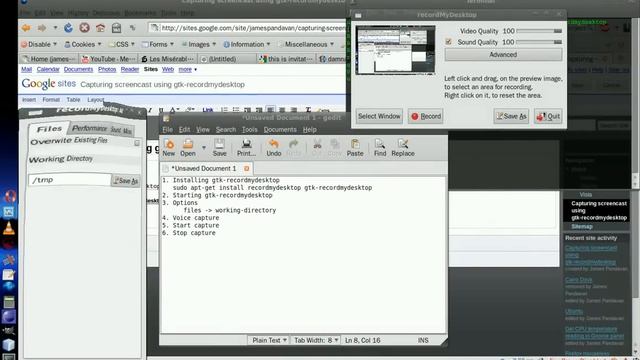640x360 pixels.
Task: Click the Record button in recordMyDesktop
Action: point(426,116)
